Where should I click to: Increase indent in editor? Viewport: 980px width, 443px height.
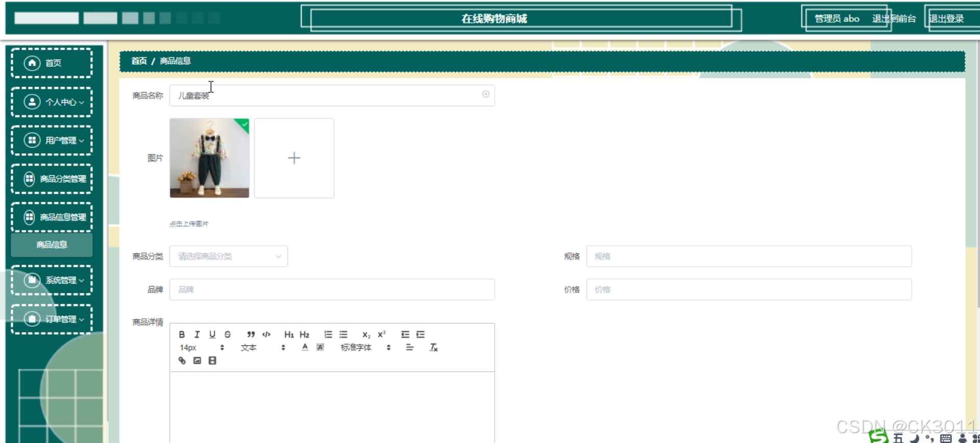click(421, 334)
